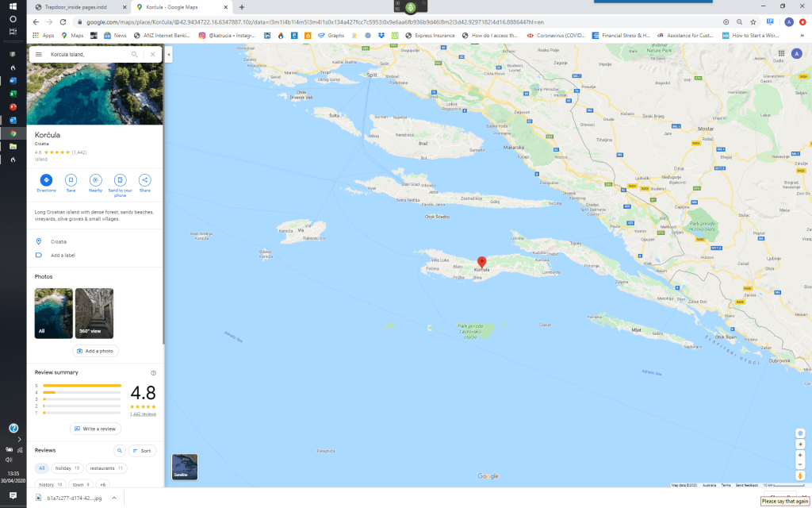This screenshot has height=508, width=812.
Task: Open the Sort reviews dropdown
Action: (141, 450)
